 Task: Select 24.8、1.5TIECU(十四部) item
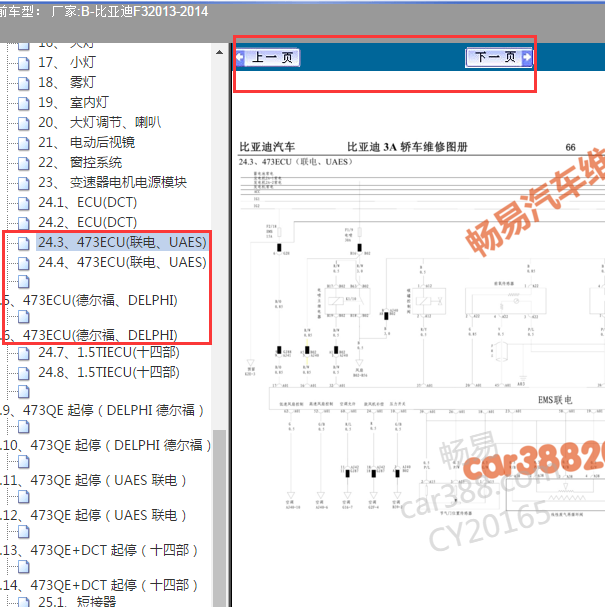tap(109, 373)
